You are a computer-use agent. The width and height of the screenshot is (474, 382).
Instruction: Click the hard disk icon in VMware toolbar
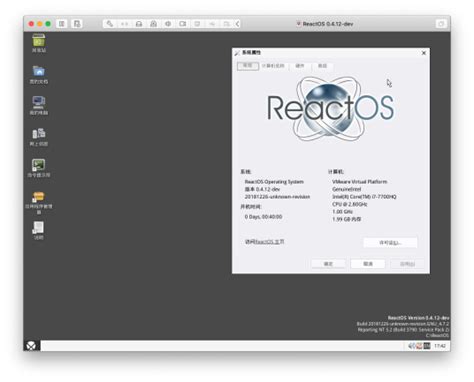coord(139,24)
